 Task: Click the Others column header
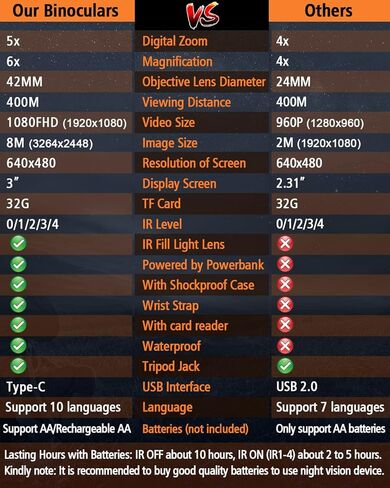(328, 11)
